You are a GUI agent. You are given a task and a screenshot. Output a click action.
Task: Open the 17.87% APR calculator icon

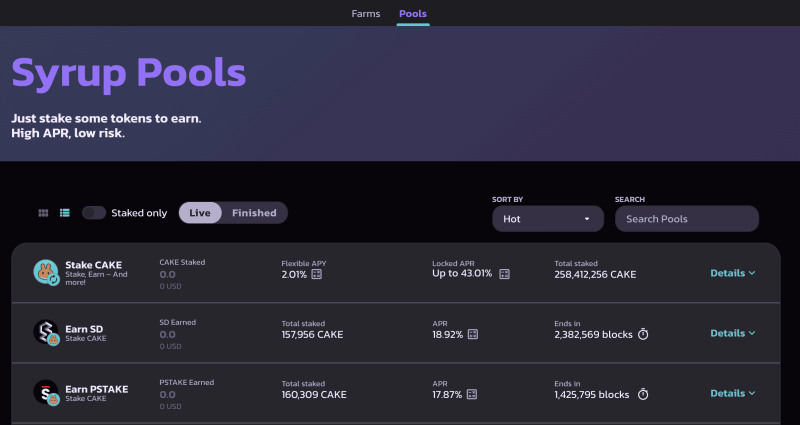[472, 394]
